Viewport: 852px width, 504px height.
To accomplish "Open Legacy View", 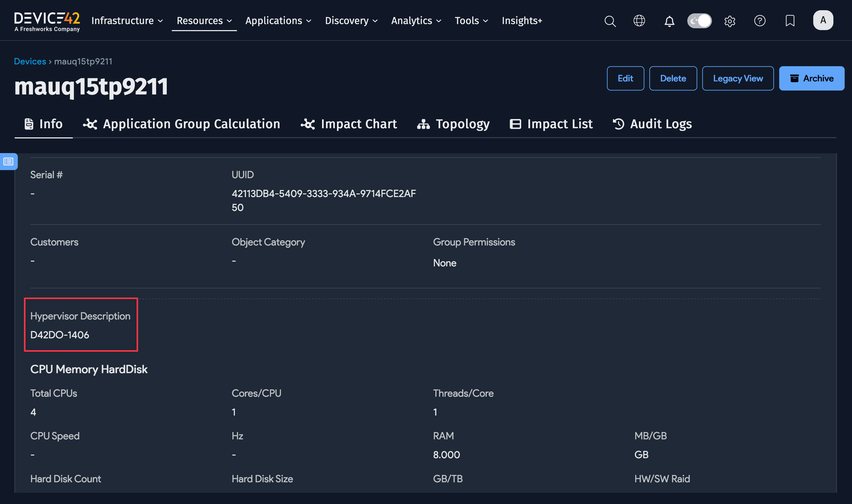I will [x=738, y=78].
